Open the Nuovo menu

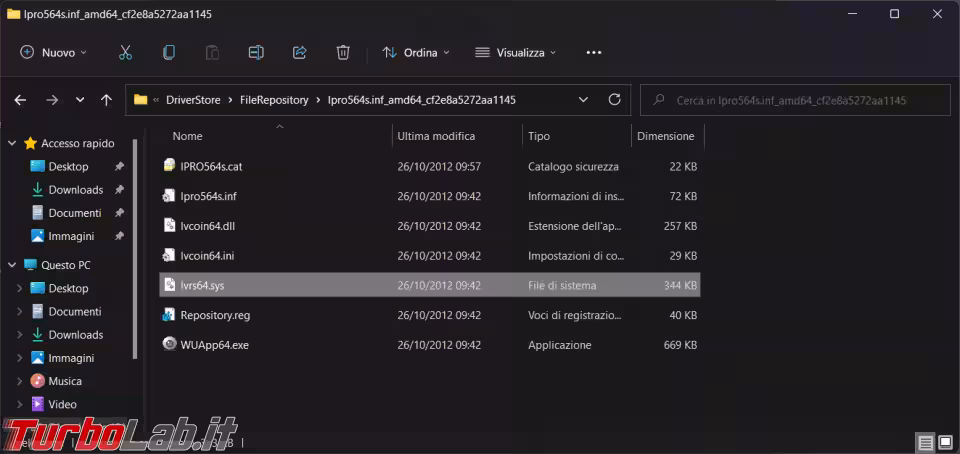(53, 53)
